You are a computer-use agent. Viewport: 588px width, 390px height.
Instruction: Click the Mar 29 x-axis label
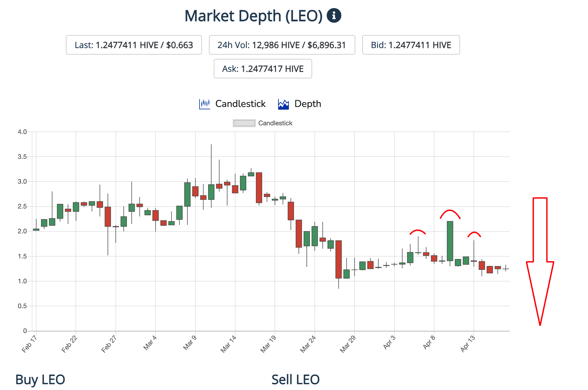[348, 344]
